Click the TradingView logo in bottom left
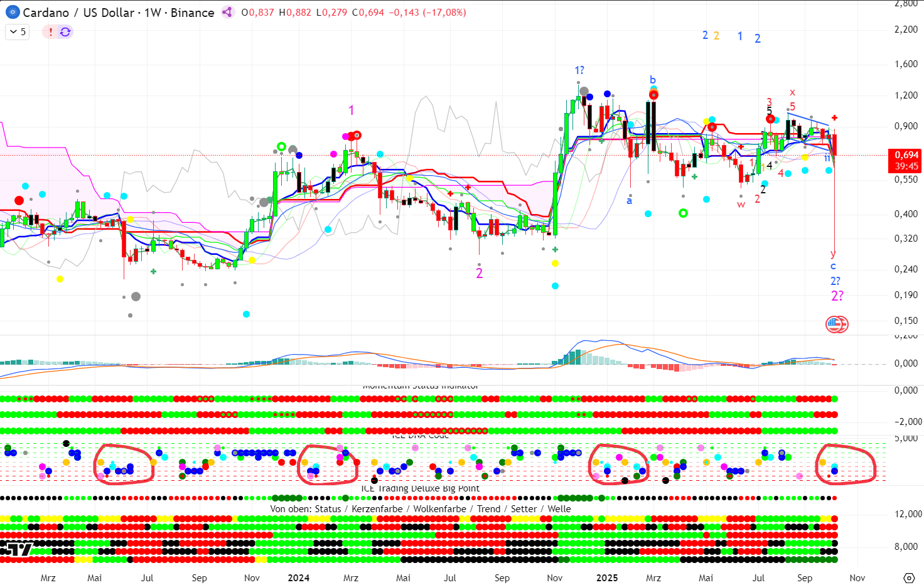 click(x=17, y=550)
